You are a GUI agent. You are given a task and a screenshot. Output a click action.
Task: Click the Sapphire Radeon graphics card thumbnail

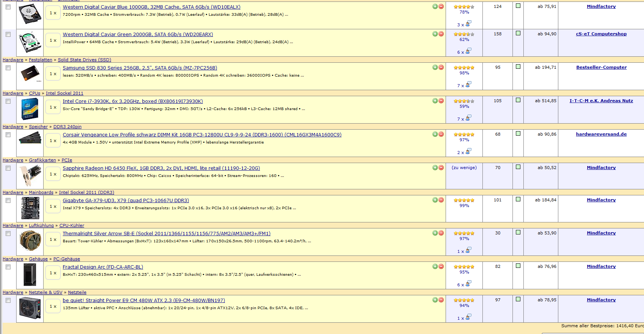pos(30,176)
